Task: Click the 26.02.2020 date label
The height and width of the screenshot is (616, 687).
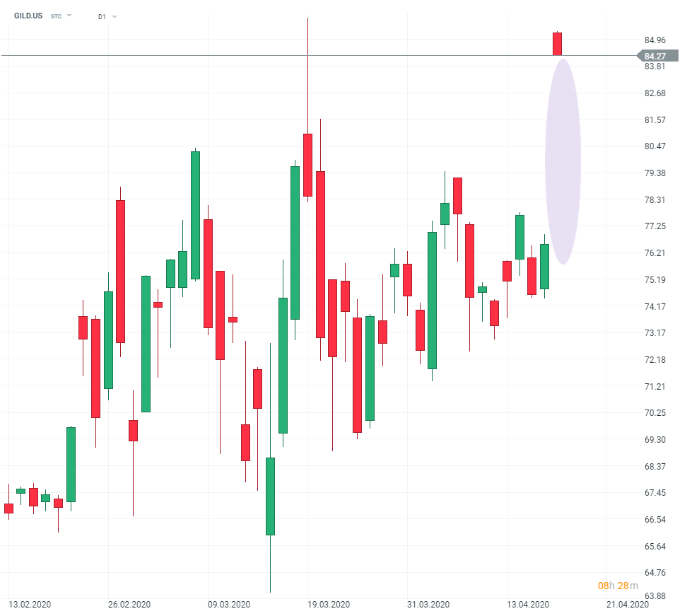Action: pos(129,605)
